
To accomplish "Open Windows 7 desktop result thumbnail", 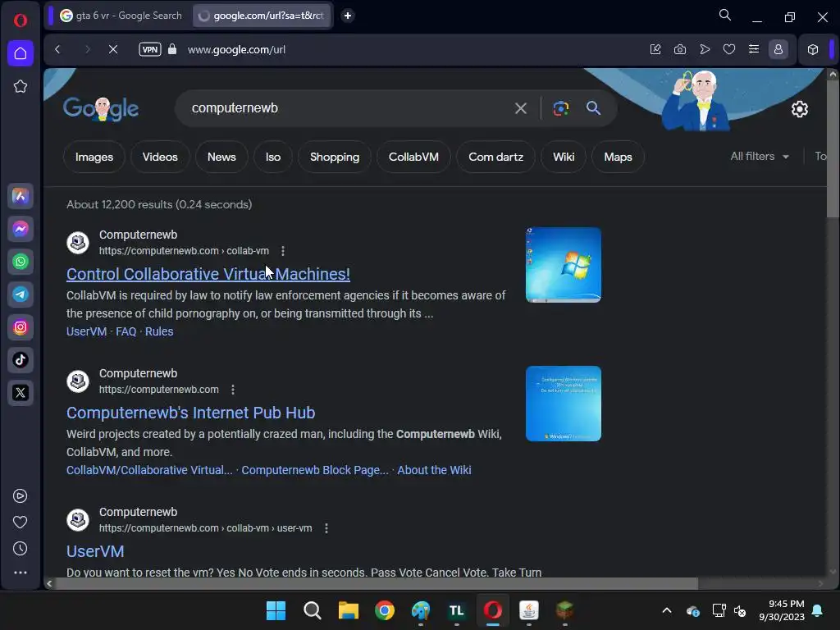I will click(x=564, y=265).
